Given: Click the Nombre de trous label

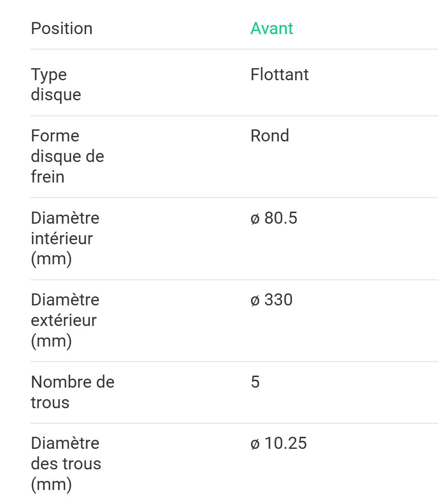Looking at the screenshot, I should [72, 392].
